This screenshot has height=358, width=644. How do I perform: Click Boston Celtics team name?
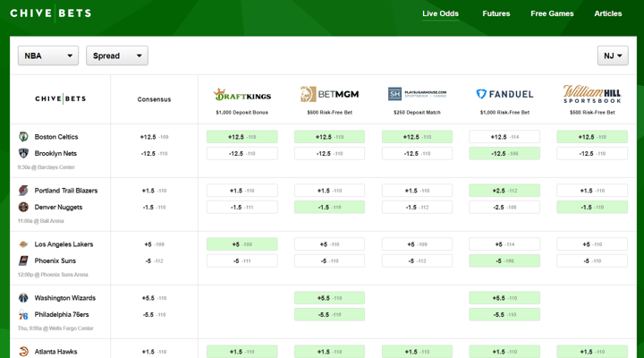tap(56, 137)
